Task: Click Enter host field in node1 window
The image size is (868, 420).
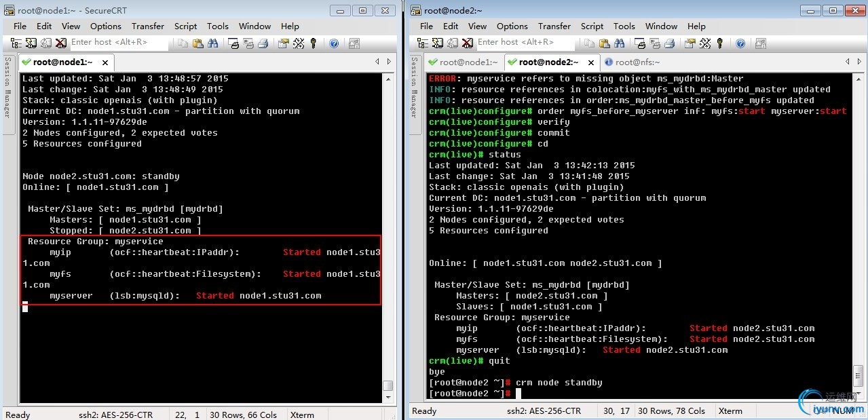Action: [x=119, y=42]
